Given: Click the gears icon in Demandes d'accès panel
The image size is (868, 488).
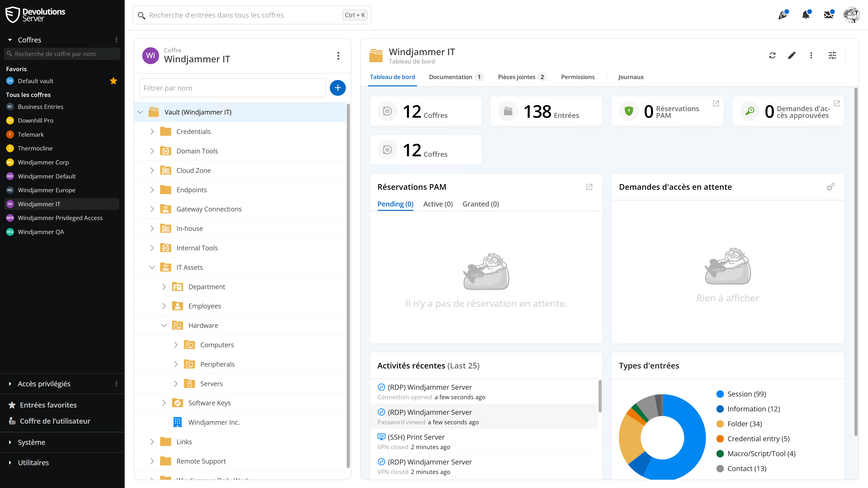Looking at the screenshot, I should (x=831, y=187).
